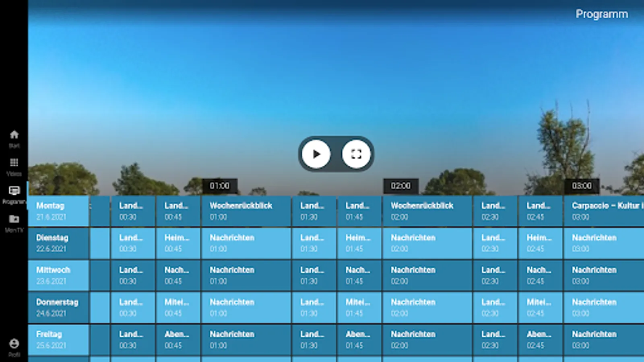Open Donnerstag's Mitei... entry at 02:45
The width and height of the screenshot is (644, 362).
pyautogui.click(x=541, y=308)
